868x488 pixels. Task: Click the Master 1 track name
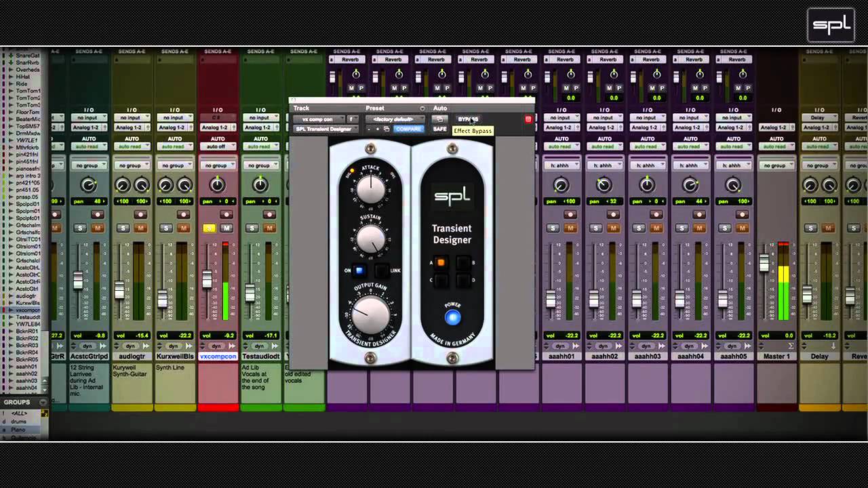coord(776,357)
